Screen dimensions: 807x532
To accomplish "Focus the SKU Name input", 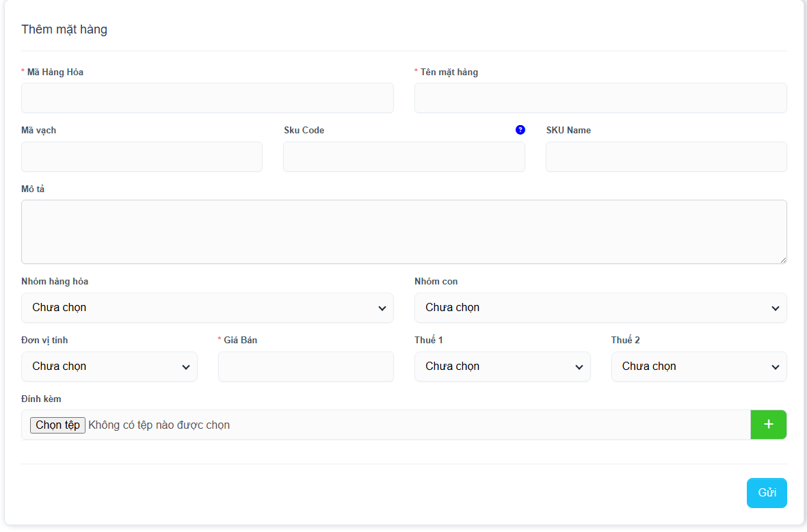I will coord(665,157).
